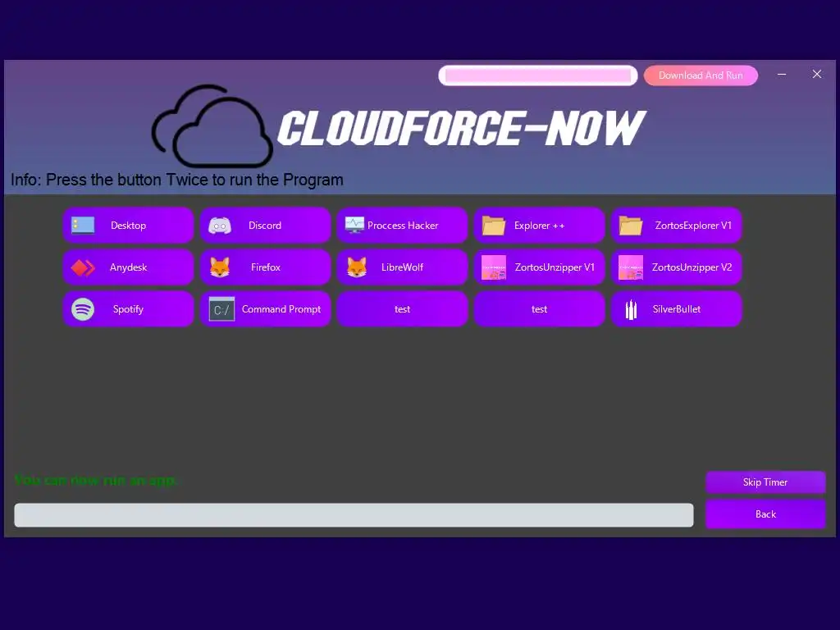This screenshot has width=840, height=630.
Task: Click the Discord controller icon
Action: pos(220,226)
